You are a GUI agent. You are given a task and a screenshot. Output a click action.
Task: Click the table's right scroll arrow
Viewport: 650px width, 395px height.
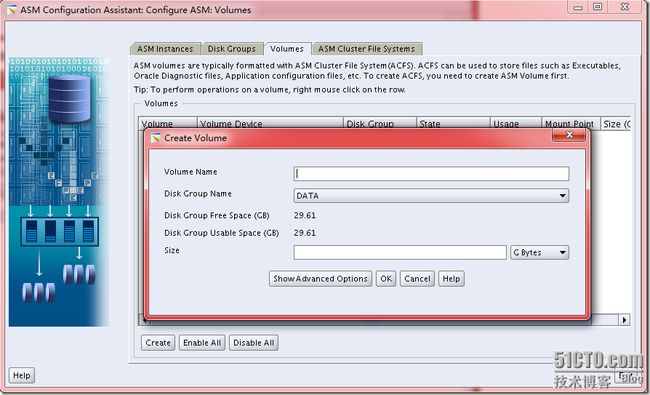(x=624, y=320)
